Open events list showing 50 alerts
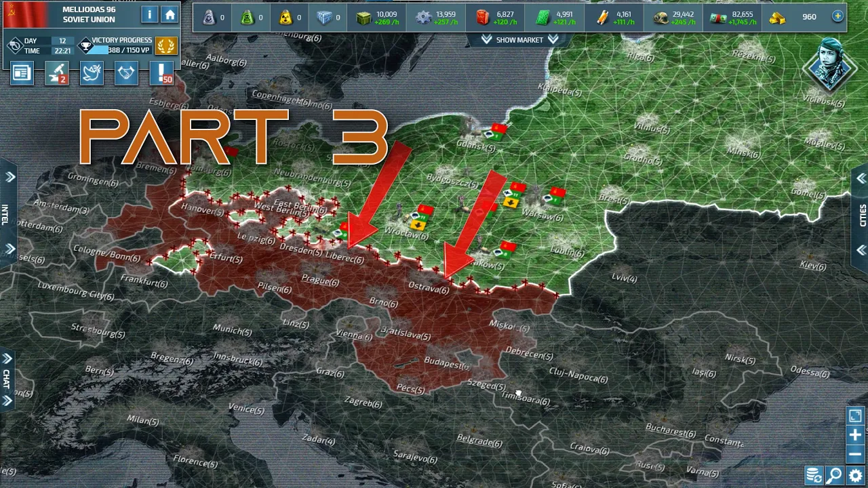The width and height of the screenshot is (868, 488). (x=161, y=73)
